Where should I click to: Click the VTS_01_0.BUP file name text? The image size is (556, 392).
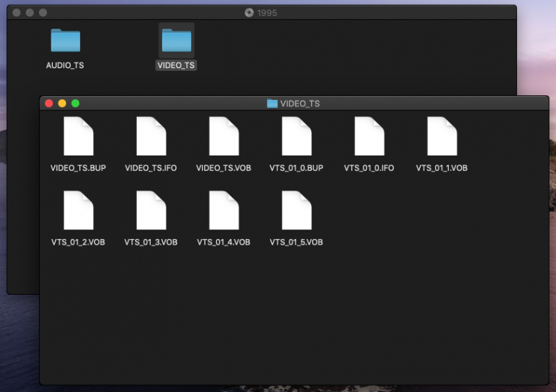[x=296, y=168]
